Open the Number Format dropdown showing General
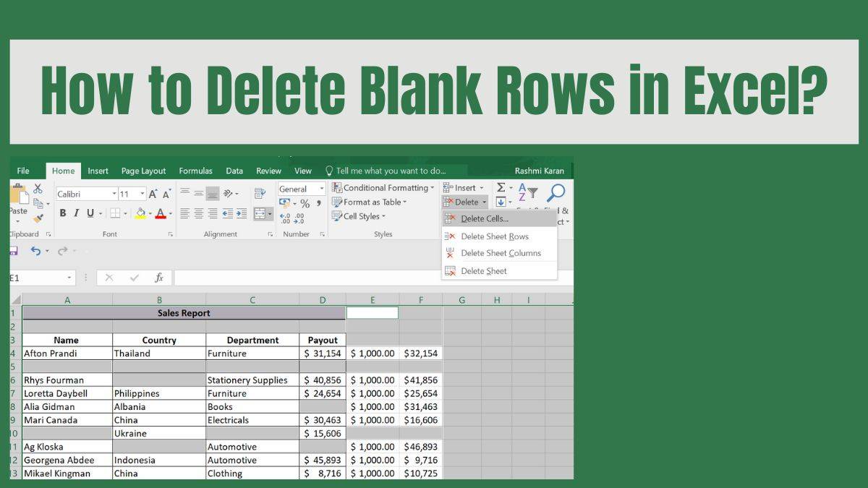This screenshot has width=868, height=488. (x=322, y=188)
